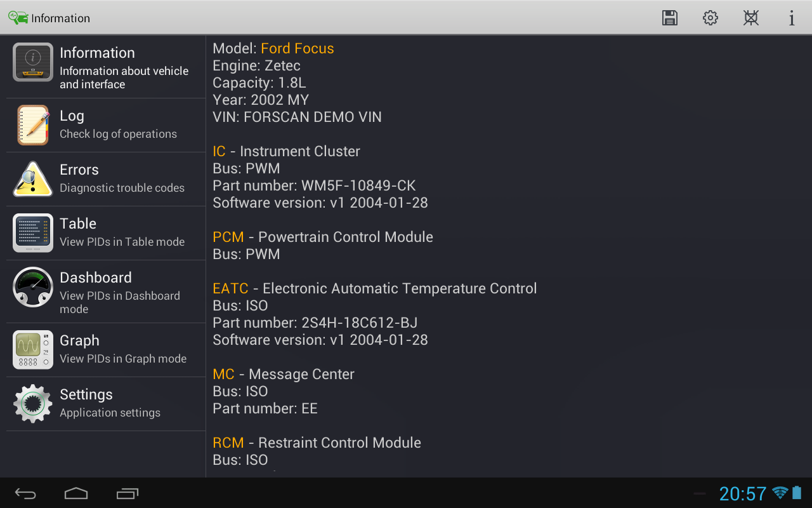This screenshot has width=812, height=508.
Task: Click the Settings gear wheel icon
Action: (33, 404)
